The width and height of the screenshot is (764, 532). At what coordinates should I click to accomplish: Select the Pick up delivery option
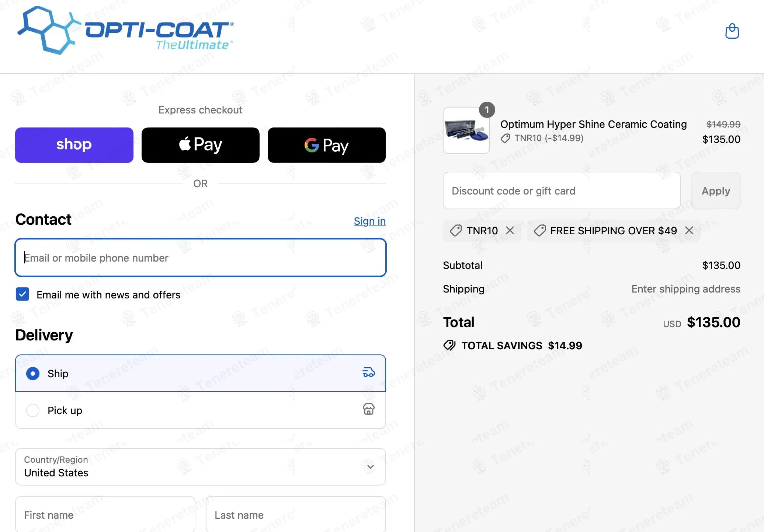coord(201,410)
